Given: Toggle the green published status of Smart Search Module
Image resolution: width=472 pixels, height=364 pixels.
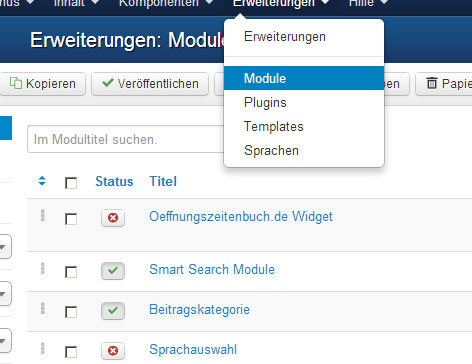Looking at the screenshot, I should (x=113, y=271).
